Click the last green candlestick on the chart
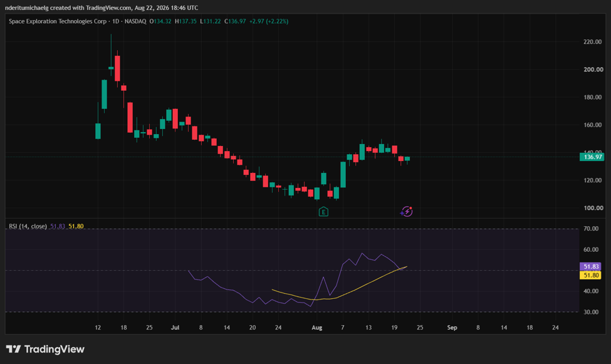The image size is (611, 364). 407,159
